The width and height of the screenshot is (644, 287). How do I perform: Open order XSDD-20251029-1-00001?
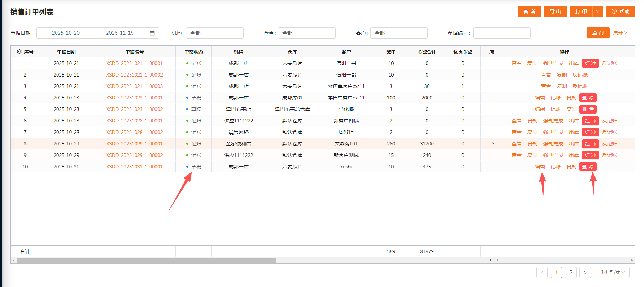point(135,144)
